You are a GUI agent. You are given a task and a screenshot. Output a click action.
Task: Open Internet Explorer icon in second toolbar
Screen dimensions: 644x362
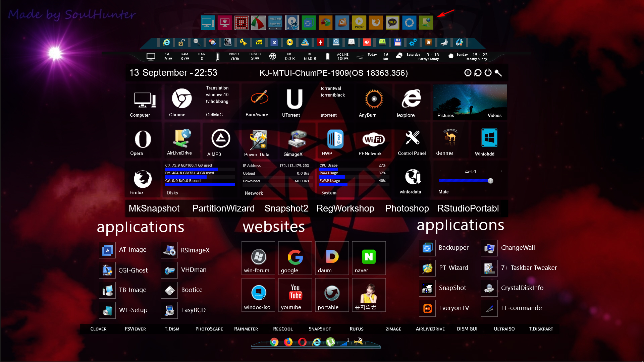(166, 42)
